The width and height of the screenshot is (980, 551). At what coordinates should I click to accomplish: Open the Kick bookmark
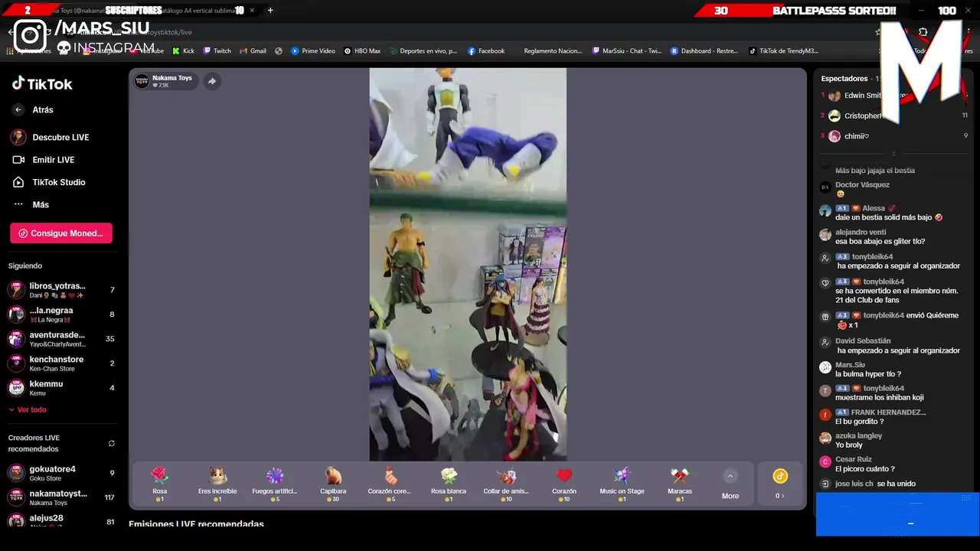pos(183,51)
